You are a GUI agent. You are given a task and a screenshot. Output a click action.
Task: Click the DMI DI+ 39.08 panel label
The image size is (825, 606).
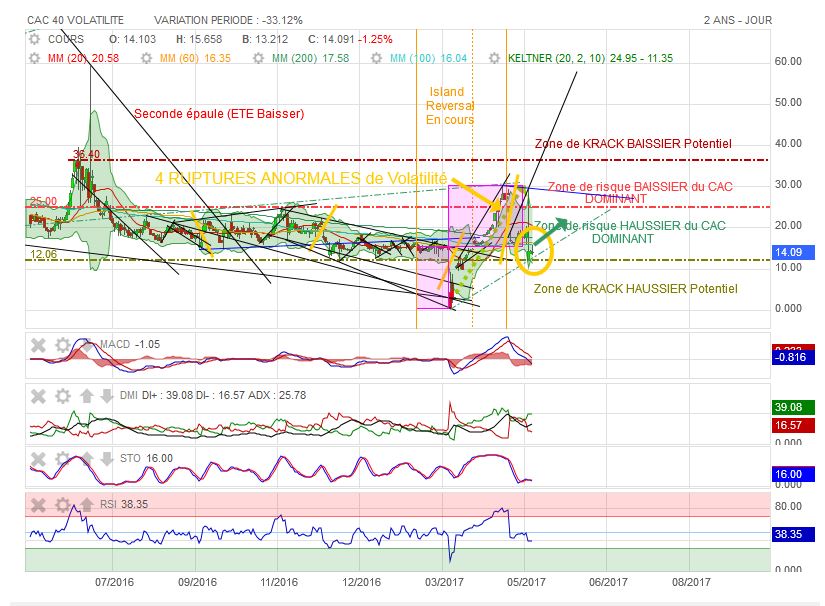(213, 395)
